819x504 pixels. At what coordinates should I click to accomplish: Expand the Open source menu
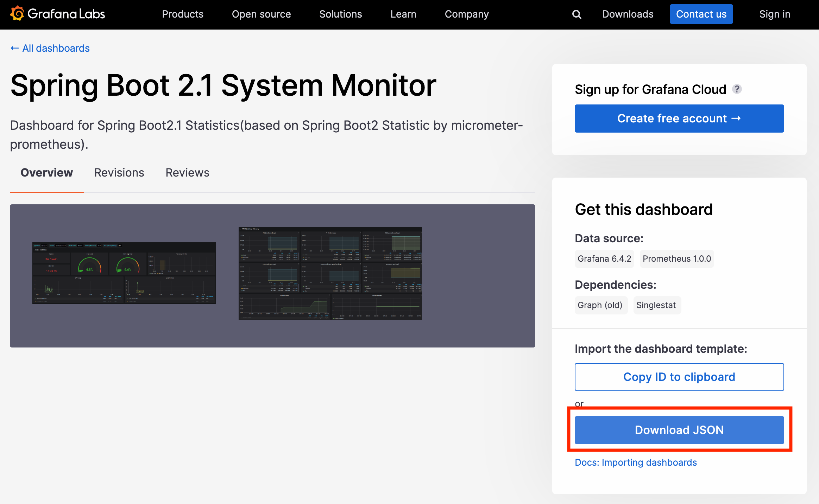pos(261,14)
